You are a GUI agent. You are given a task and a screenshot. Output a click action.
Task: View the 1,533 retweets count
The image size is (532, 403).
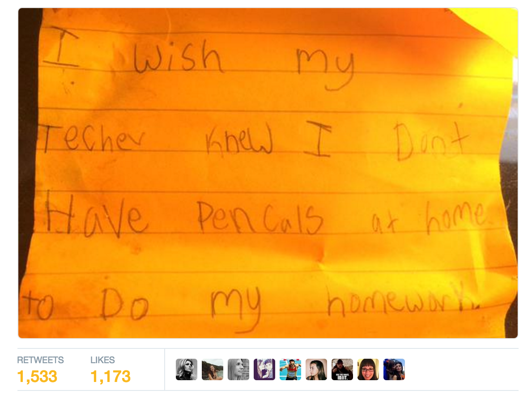click(x=37, y=377)
